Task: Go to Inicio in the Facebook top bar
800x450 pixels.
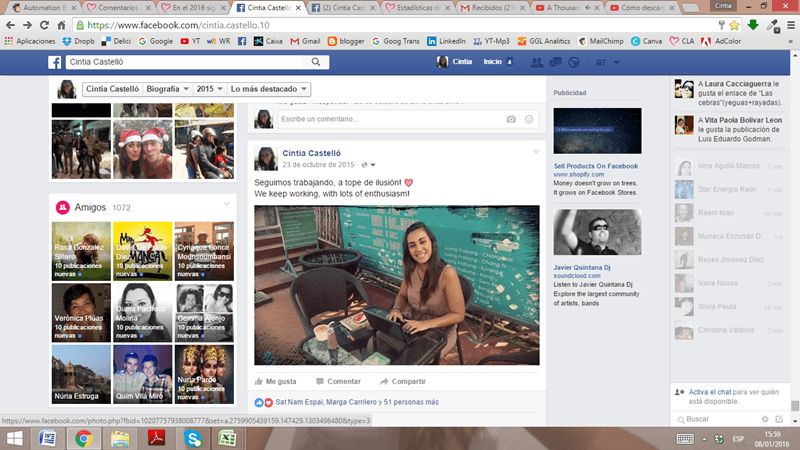Action: point(492,62)
